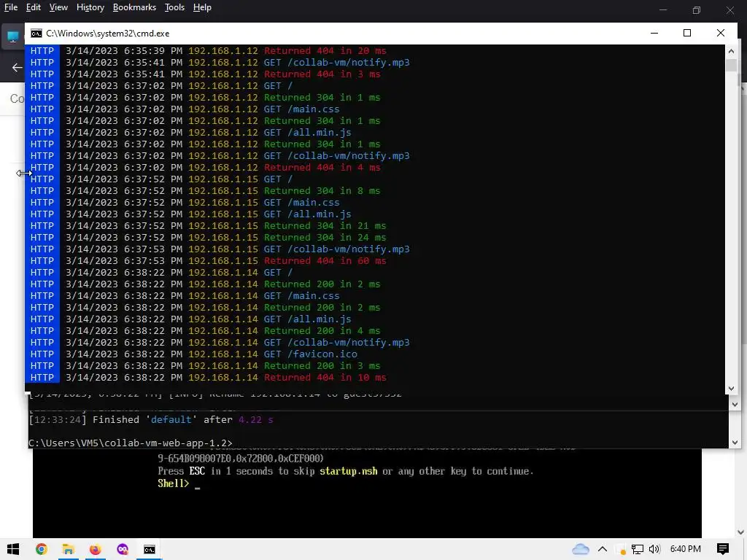Open the Windows Start menu

pyautogui.click(x=13, y=549)
